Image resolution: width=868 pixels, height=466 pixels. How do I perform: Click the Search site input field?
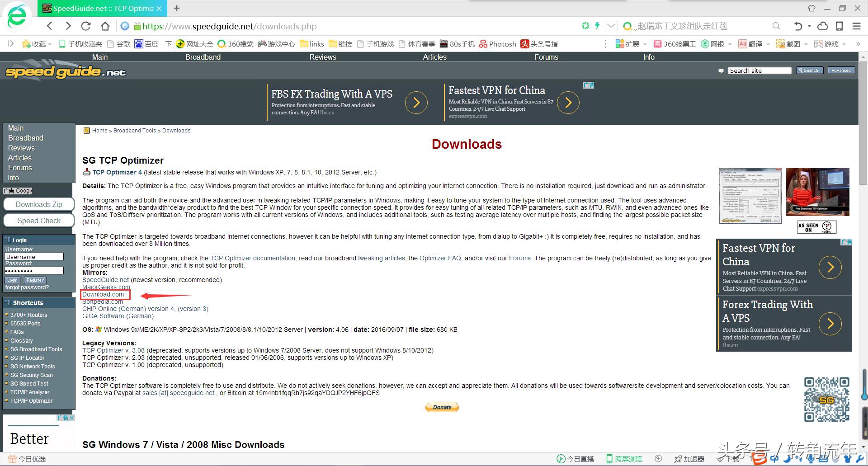point(760,71)
